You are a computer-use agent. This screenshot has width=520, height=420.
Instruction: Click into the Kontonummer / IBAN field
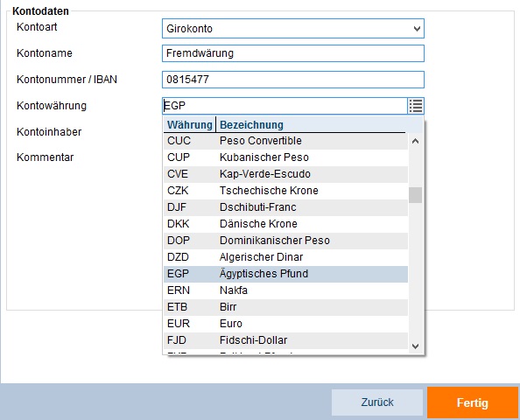[293, 80]
